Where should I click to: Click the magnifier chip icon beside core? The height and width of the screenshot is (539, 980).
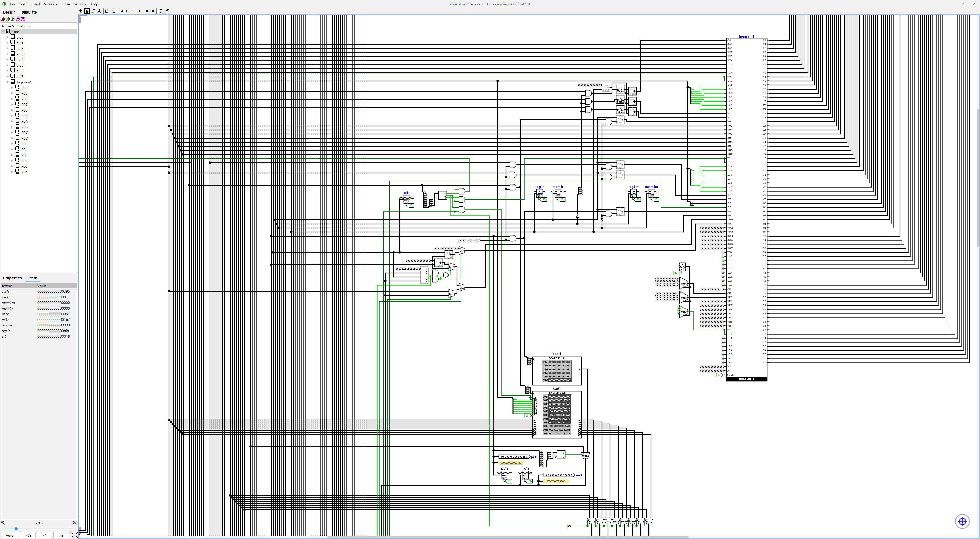[x=8, y=32]
